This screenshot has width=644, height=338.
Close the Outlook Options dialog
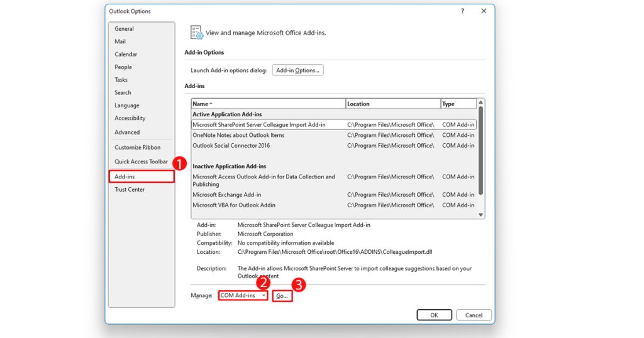pos(484,11)
